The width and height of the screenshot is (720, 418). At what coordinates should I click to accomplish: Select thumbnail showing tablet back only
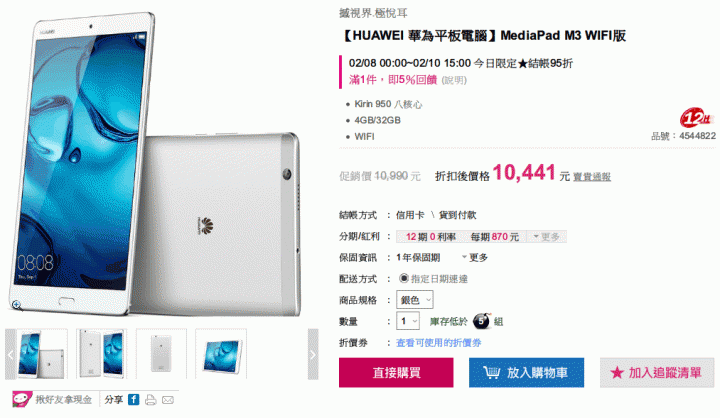click(161, 354)
